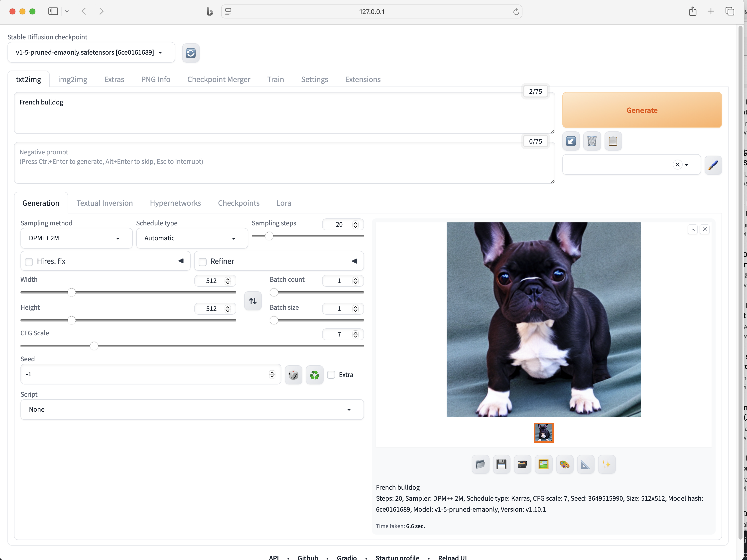Viewport: 747px width, 560px height.
Task: Switch to the img2img tab
Action: tap(73, 79)
